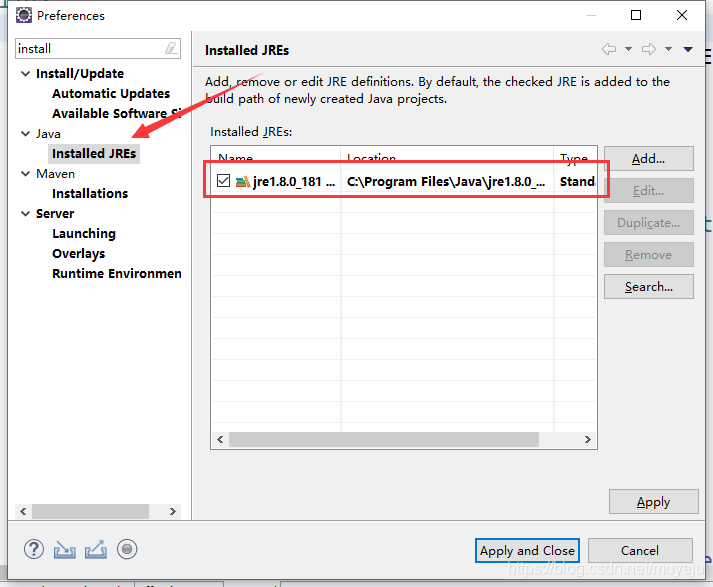Click the Duplicate... button

(x=648, y=223)
